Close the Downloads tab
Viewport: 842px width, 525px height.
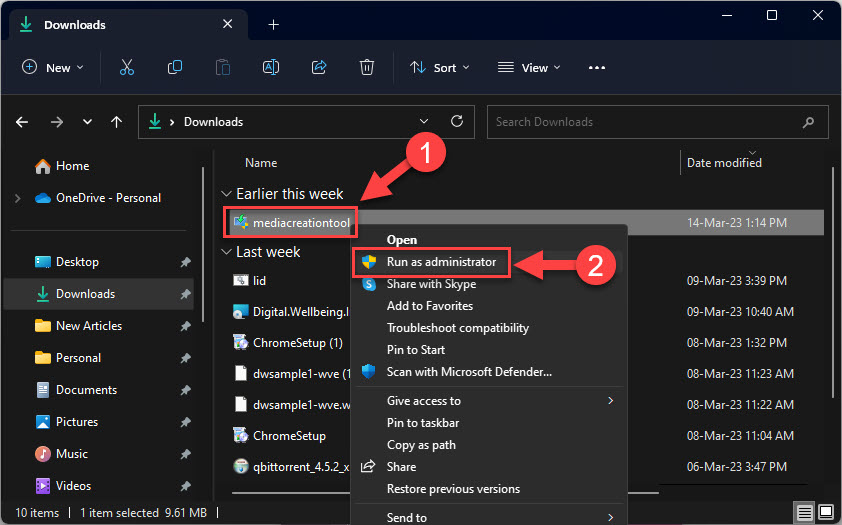[x=228, y=24]
